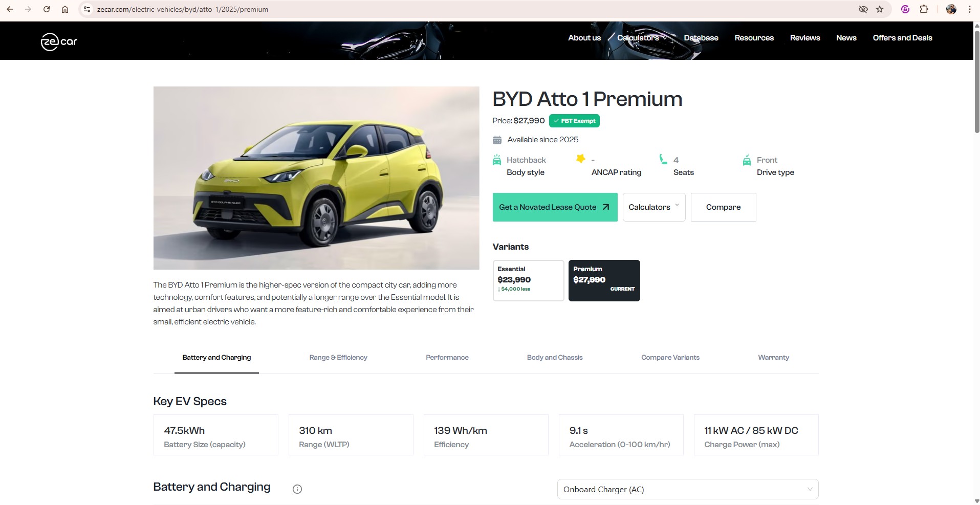980x505 pixels.
Task: Click the Battery and Charging info icon
Action: tap(297, 489)
